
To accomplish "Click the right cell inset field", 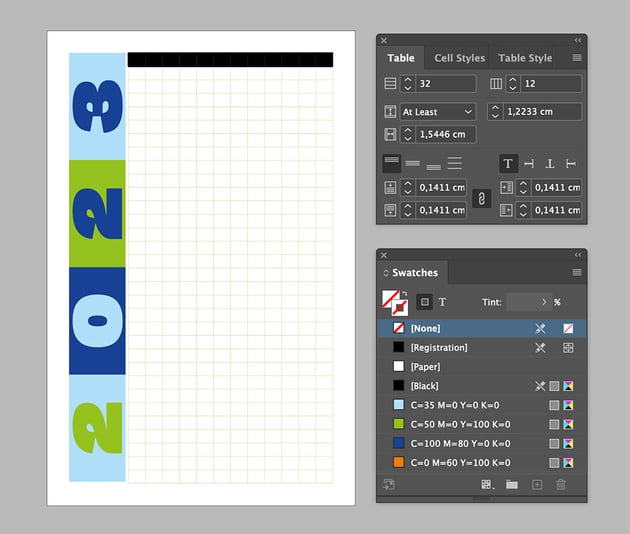I will [x=556, y=210].
